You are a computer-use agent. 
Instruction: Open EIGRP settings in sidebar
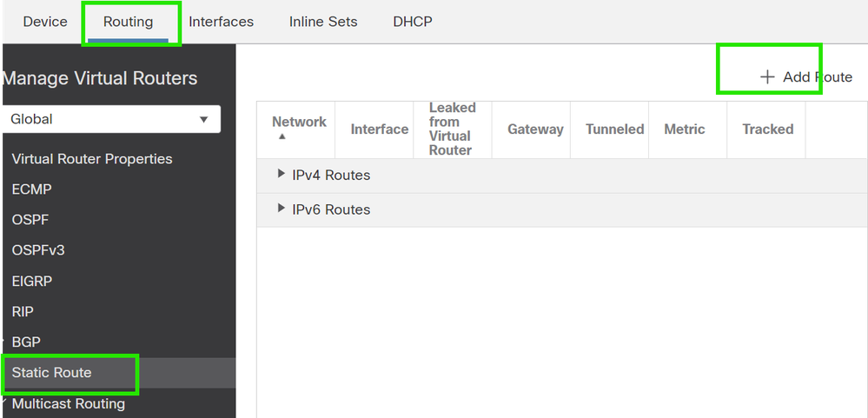31,282
